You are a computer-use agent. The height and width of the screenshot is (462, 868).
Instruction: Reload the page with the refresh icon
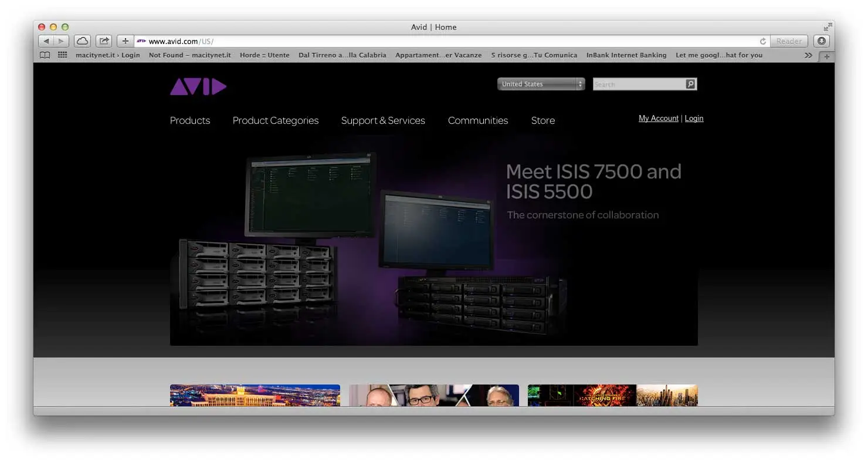(762, 41)
